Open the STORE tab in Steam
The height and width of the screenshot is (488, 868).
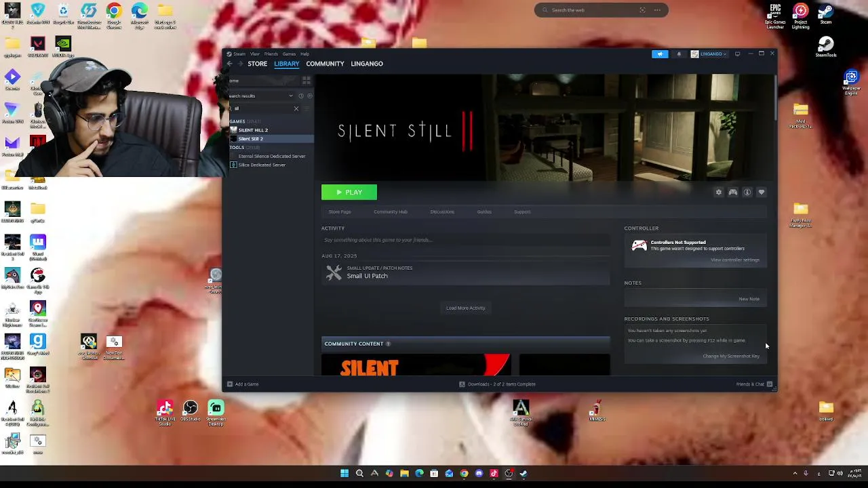tap(257, 64)
